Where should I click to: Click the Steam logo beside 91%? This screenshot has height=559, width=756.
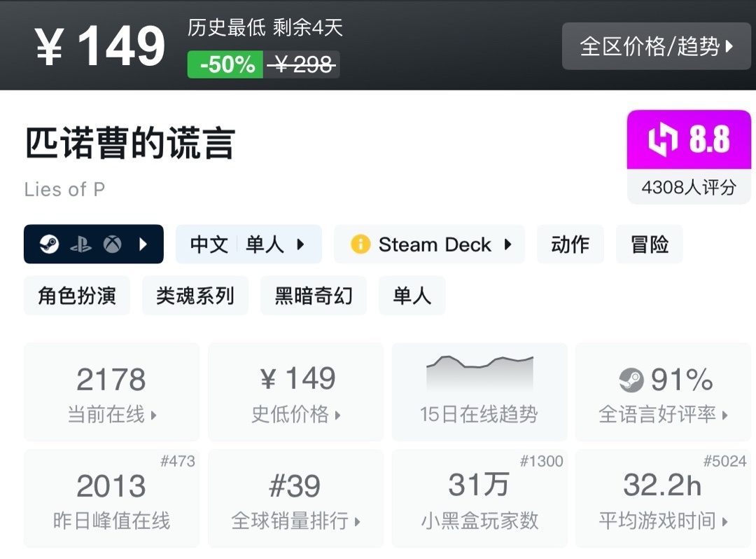coord(631,380)
